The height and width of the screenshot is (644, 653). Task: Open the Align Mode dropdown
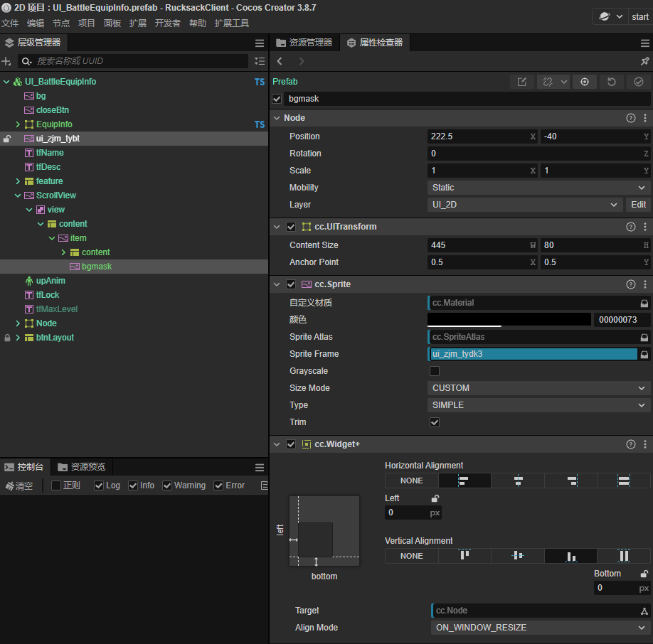coord(538,628)
